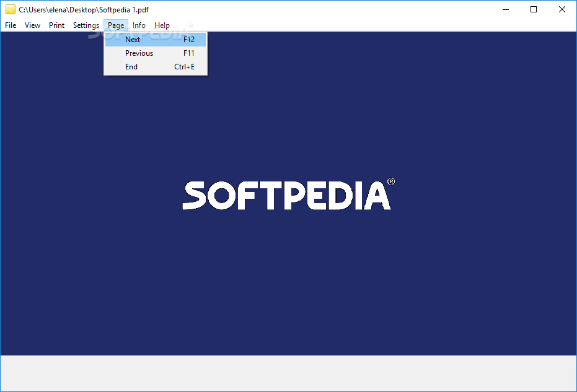Viewport: 577px width, 392px height.
Task: Open the File menu
Action: (11, 25)
